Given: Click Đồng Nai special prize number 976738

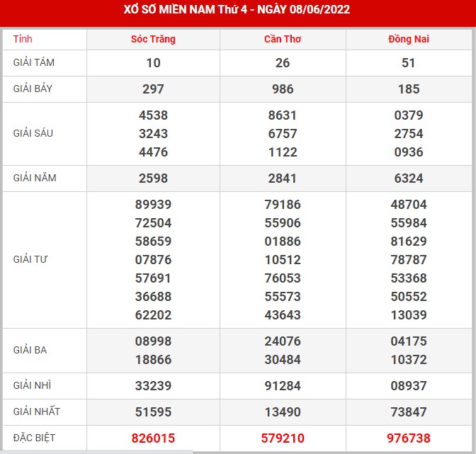Looking at the screenshot, I should point(409,438).
